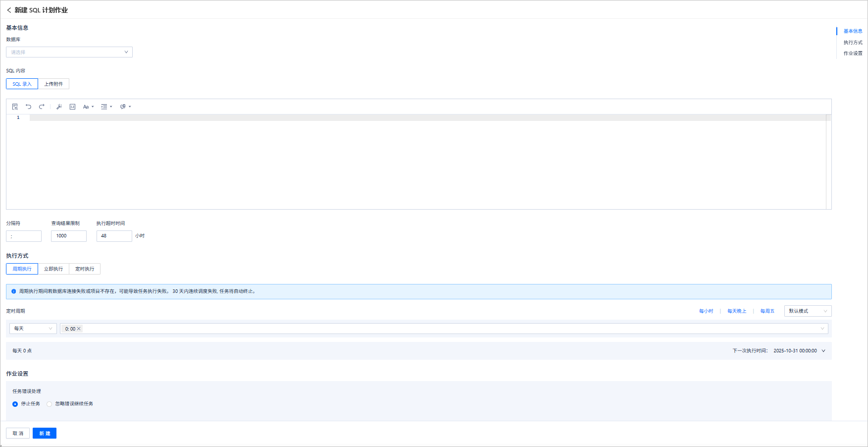Open the indent options menu
The image size is (868, 447).
click(x=106, y=107)
